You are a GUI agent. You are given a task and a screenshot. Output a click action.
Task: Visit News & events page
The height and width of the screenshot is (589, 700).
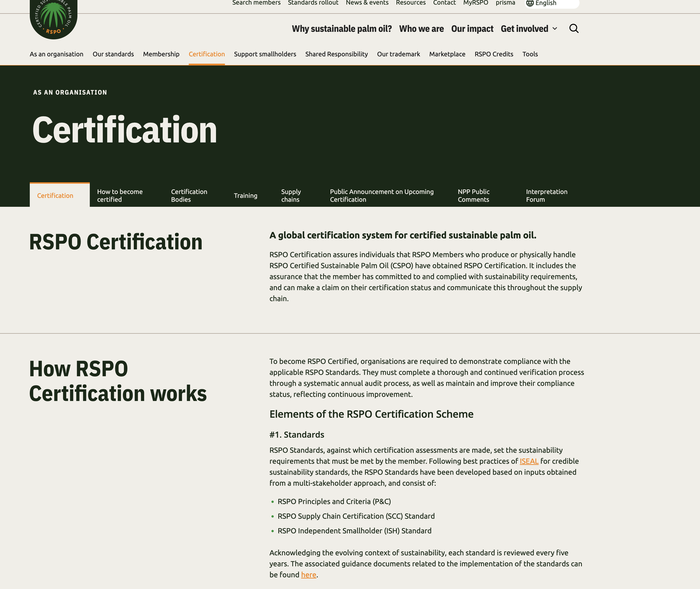pyautogui.click(x=367, y=3)
